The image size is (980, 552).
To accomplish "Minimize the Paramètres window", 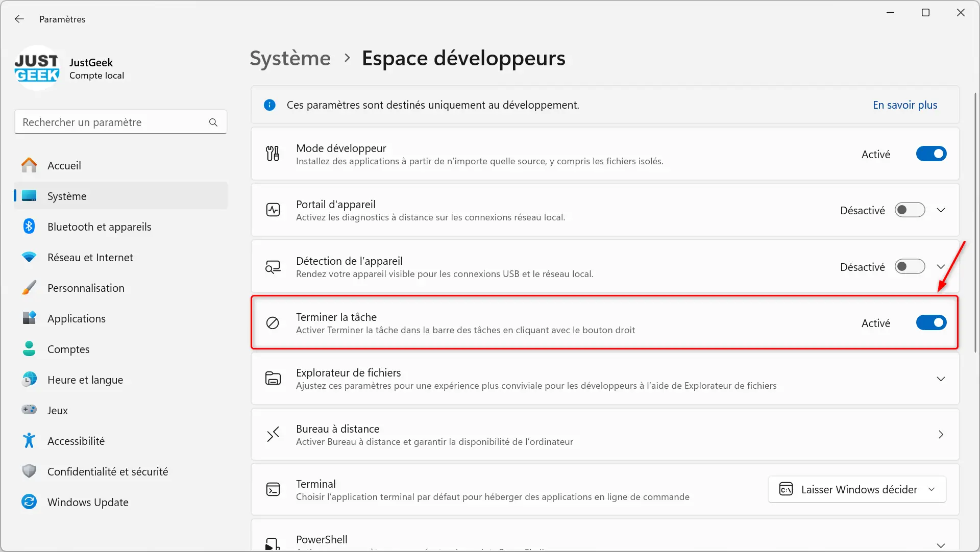I will click(x=891, y=13).
